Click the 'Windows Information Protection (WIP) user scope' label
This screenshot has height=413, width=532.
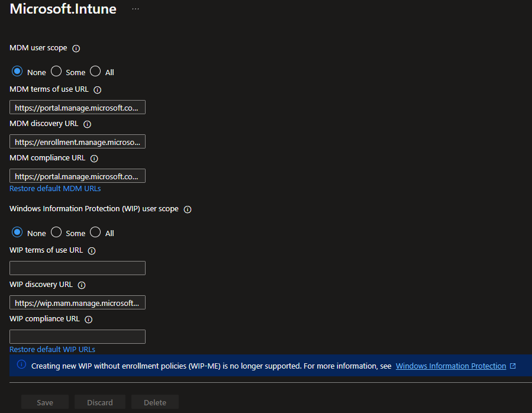pos(94,209)
